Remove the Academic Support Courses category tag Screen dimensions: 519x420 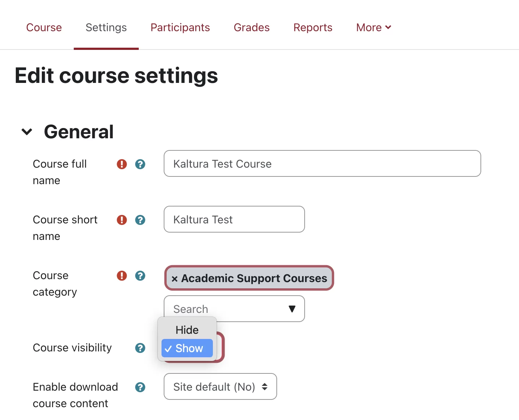pos(175,279)
